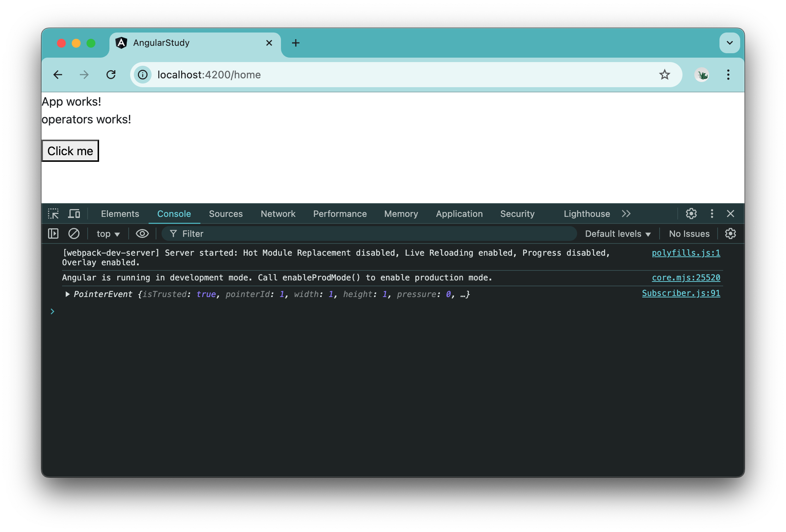Switch to the Sources panel
Screen dimensions: 786x532
coord(226,214)
